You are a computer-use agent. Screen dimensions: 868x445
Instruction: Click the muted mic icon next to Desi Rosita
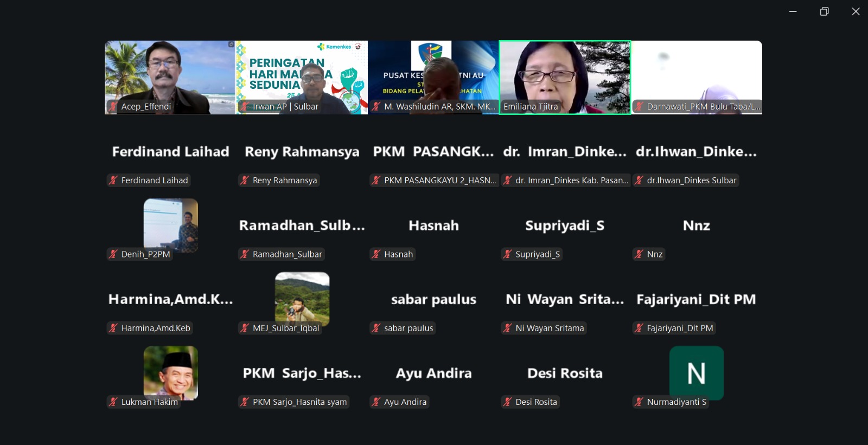click(507, 402)
